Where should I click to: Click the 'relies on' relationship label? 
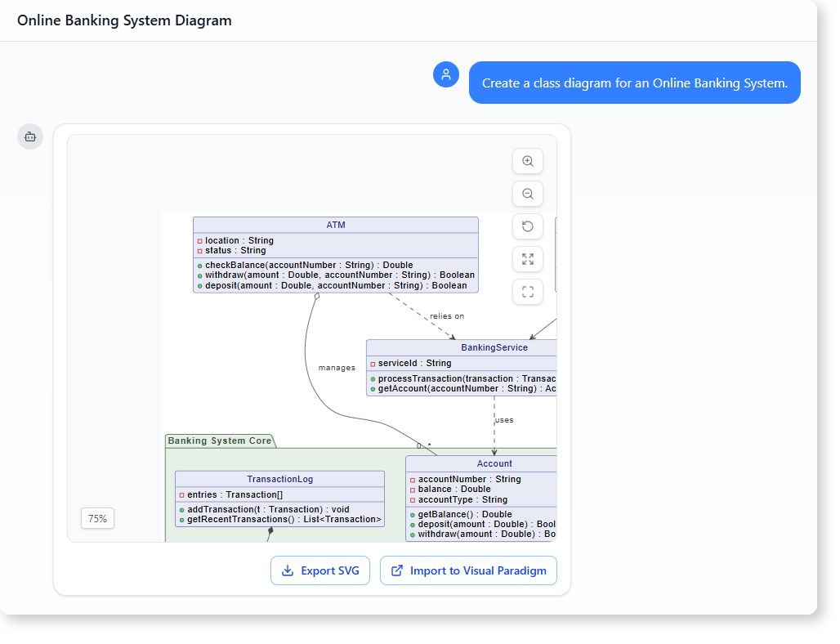point(447,316)
